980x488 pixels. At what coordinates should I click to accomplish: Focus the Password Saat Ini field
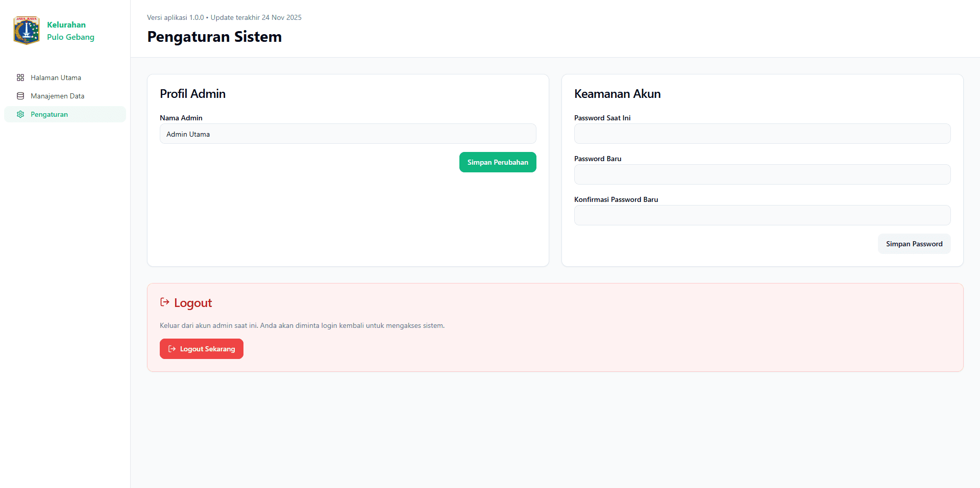(x=762, y=134)
